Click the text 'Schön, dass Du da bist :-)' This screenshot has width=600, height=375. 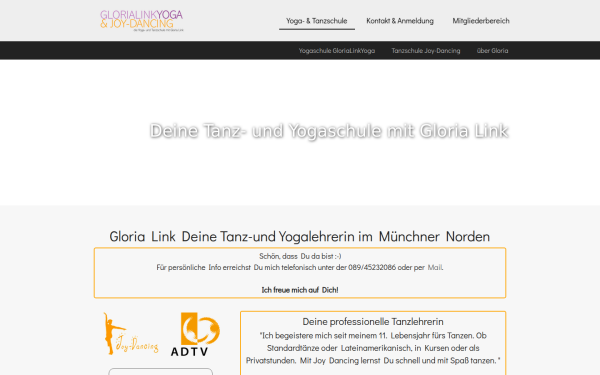coord(300,256)
